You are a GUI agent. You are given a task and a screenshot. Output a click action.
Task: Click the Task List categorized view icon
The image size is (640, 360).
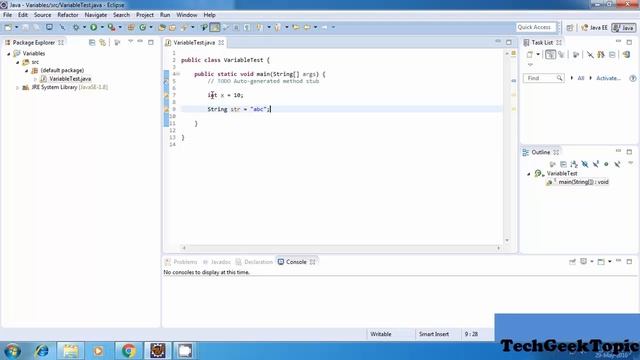click(x=550, y=54)
